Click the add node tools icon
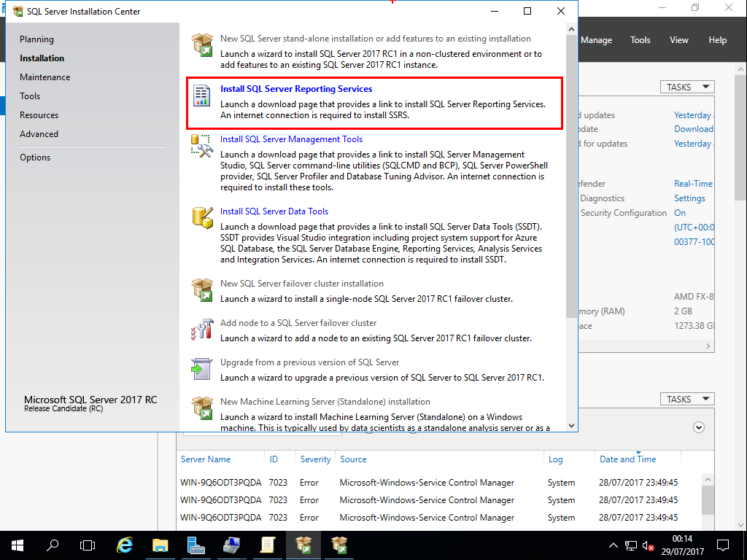Image resolution: width=747 pixels, height=560 pixels. [x=202, y=329]
